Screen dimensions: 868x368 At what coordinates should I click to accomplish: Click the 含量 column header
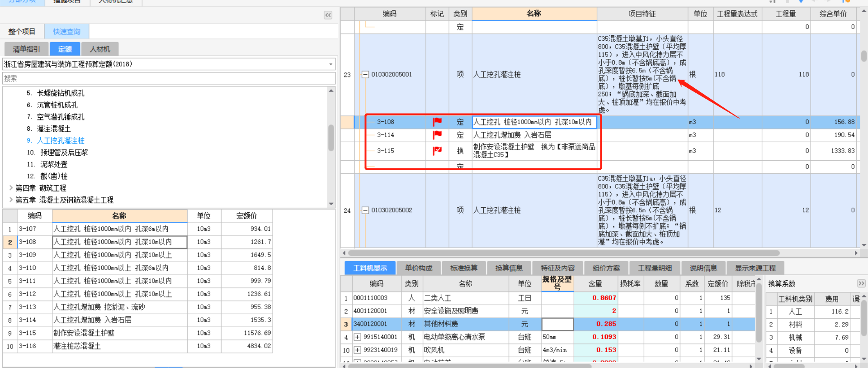[595, 283]
